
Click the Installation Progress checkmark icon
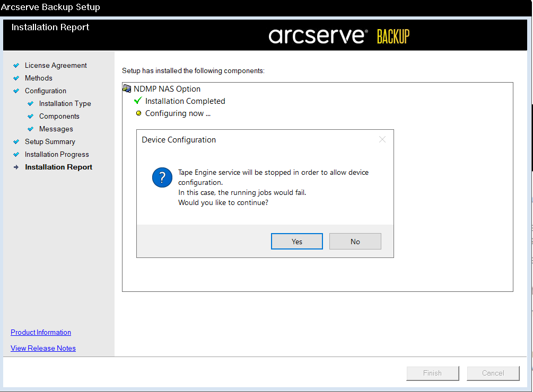click(x=15, y=154)
